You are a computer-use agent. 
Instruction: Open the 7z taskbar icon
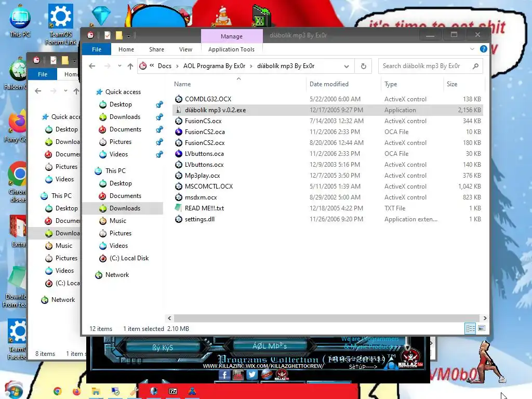(x=173, y=391)
